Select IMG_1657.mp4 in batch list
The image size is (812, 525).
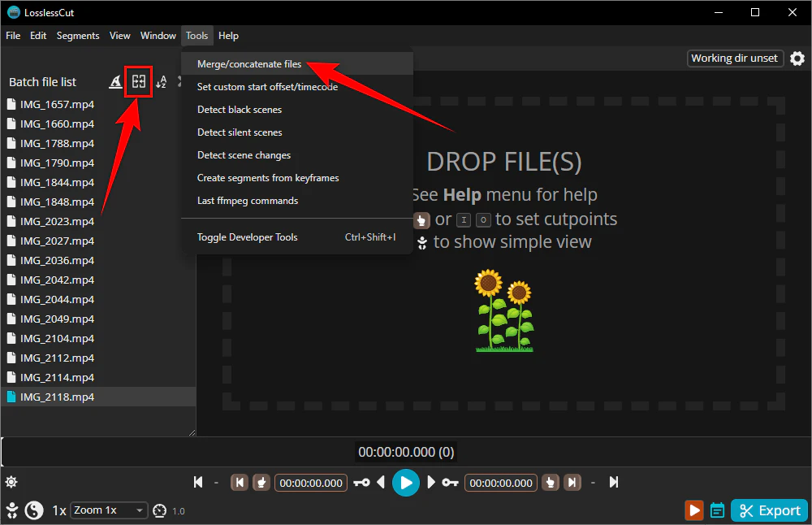[x=98, y=104]
